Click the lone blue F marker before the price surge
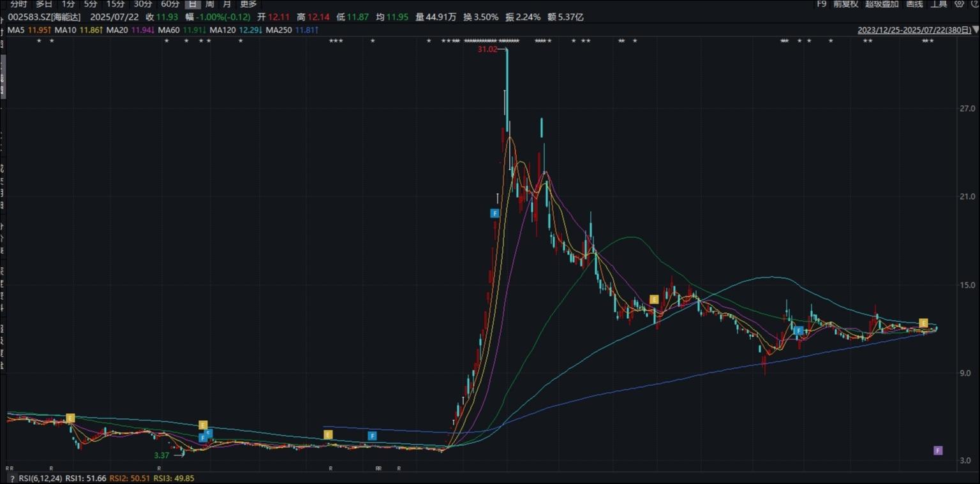Screen dimensions: 980x484 [x=373, y=436]
